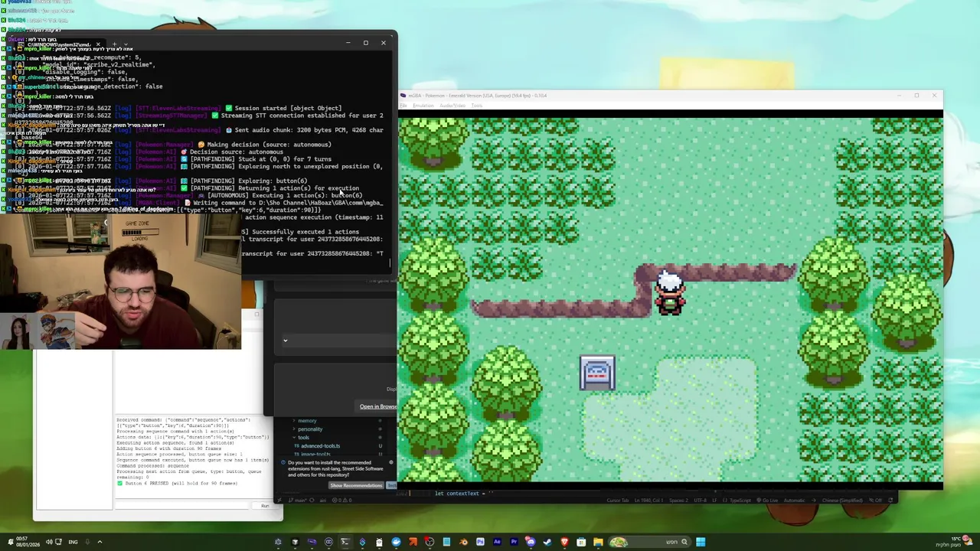Click Go Live in status bar
980x551 pixels.
pos(767,500)
